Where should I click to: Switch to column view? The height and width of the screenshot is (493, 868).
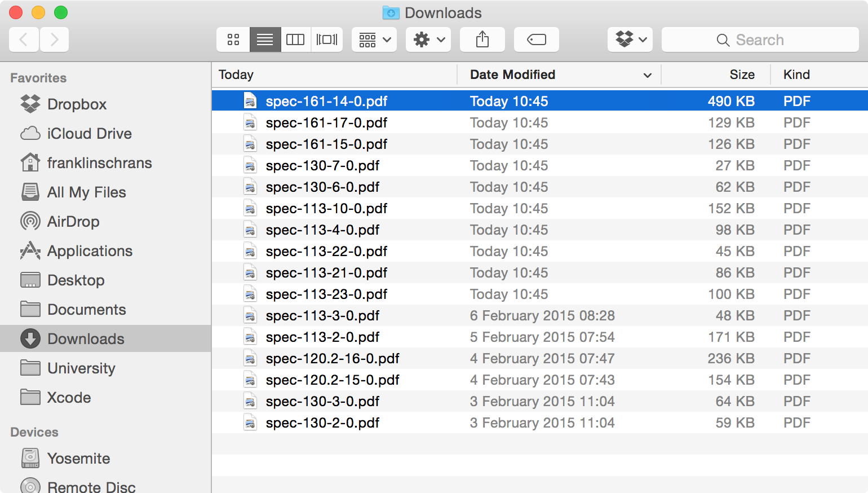[295, 39]
